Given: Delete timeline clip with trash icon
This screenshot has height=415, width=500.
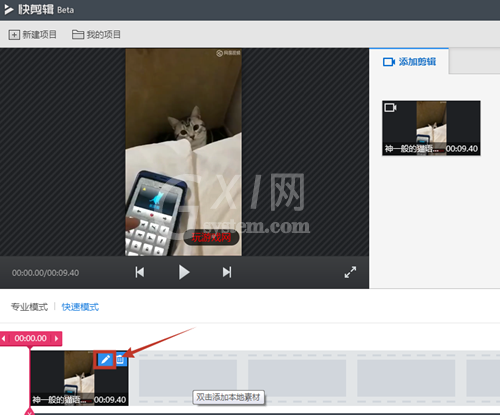Looking at the screenshot, I should point(121,360).
